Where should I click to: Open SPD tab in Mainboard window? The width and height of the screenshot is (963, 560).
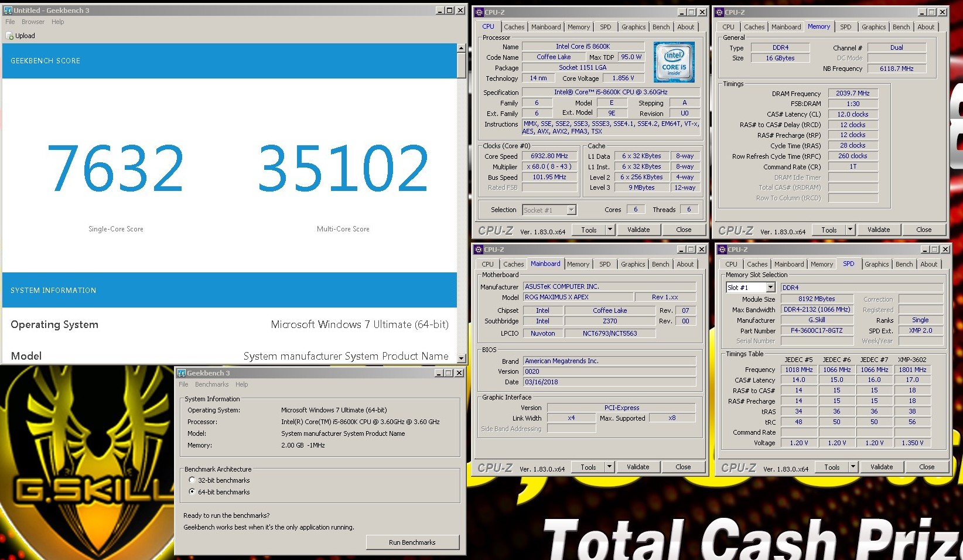coord(605,264)
